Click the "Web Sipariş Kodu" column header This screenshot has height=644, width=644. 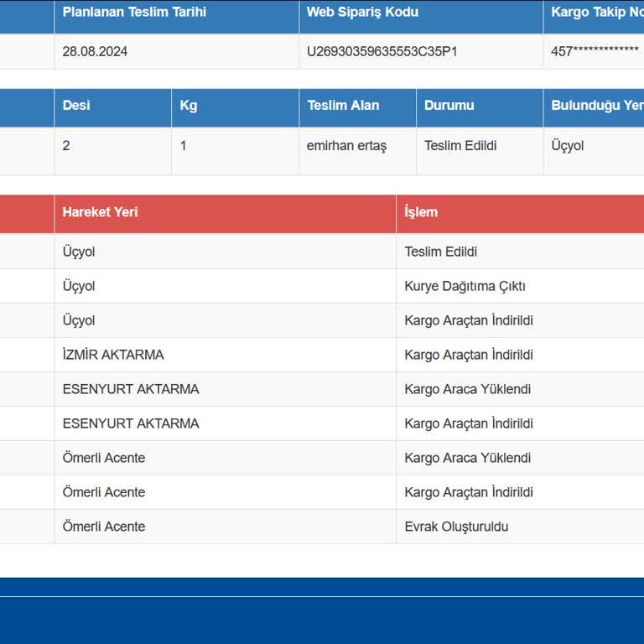click(x=362, y=13)
